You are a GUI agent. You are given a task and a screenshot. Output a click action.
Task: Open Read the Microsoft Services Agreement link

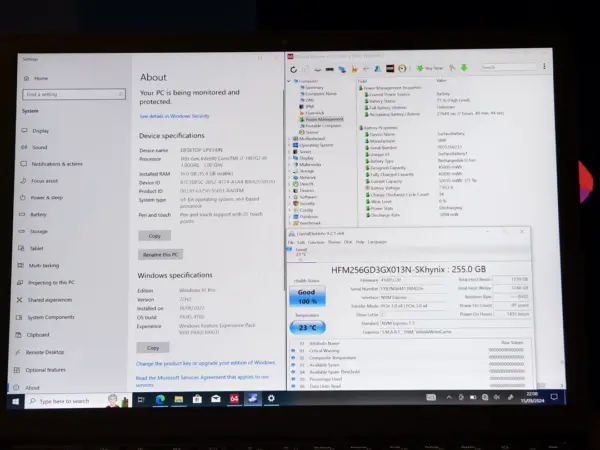pos(202,381)
